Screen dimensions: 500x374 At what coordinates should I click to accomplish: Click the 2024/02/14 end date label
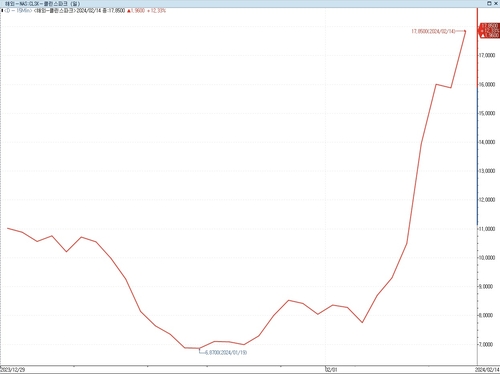coord(487,370)
